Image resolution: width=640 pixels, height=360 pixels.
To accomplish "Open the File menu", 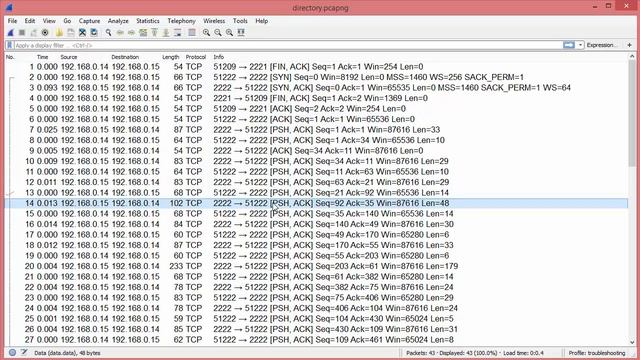I will [x=12, y=21].
